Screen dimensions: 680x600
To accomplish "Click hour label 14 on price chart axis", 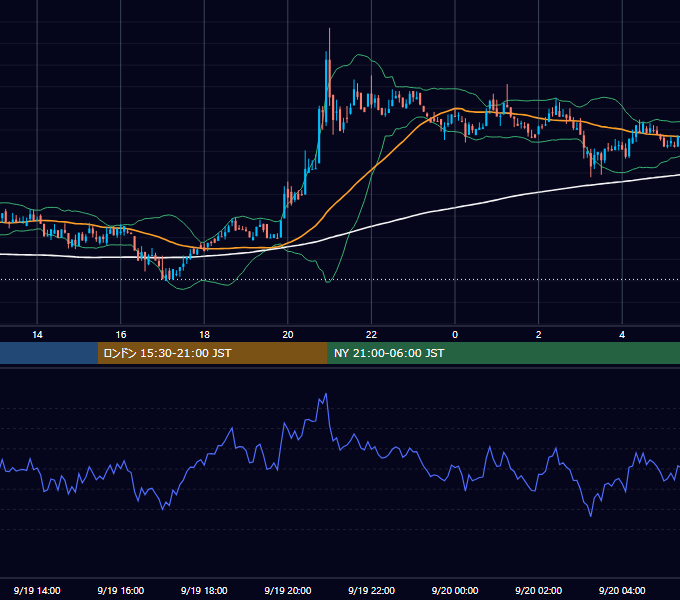I will 37,335.
